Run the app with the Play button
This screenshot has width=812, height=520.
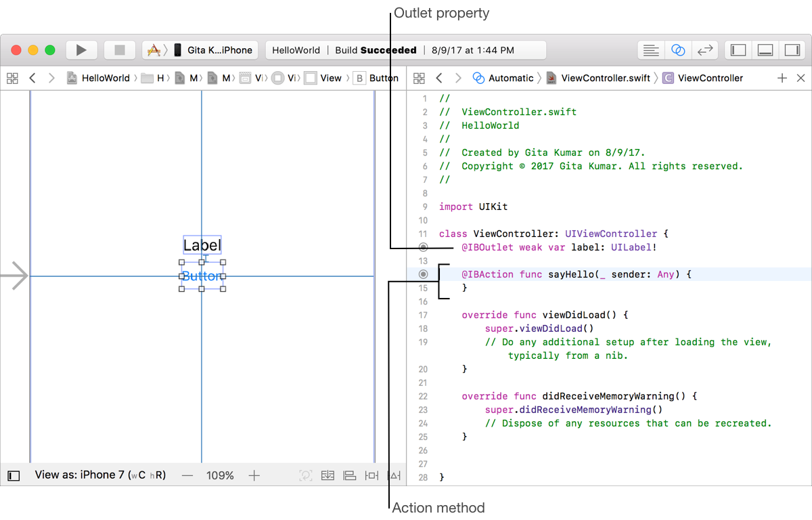pyautogui.click(x=81, y=50)
